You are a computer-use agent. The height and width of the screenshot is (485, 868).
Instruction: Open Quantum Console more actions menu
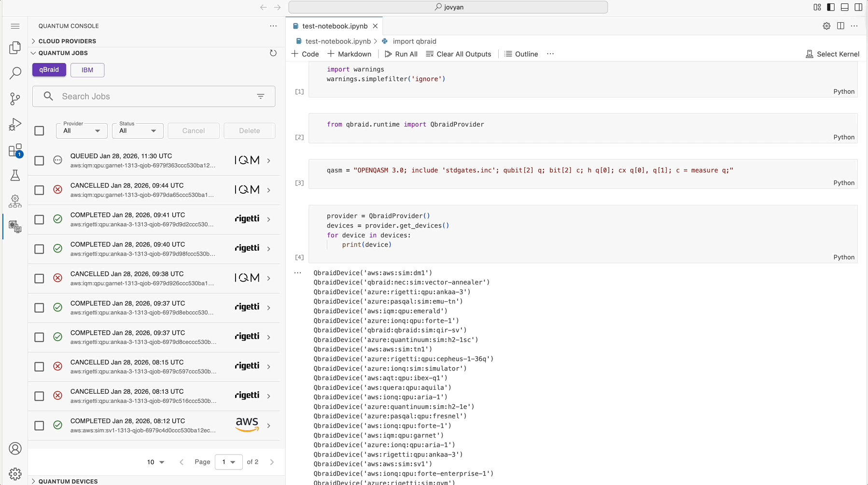tap(273, 26)
